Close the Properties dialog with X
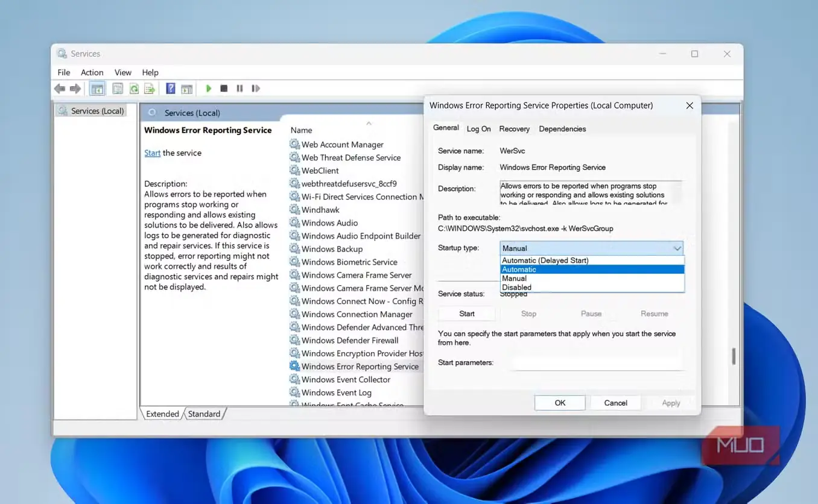818x504 pixels. [x=690, y=106]
